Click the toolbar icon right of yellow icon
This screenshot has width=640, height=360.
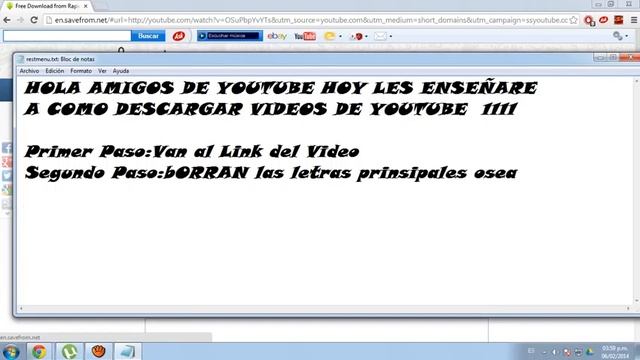356,36
